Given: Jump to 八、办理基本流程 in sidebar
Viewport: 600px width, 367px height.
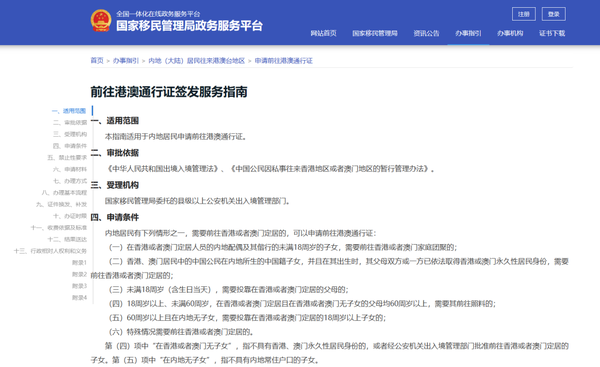Looking at the screenshot, I should (x=64, y=192).
